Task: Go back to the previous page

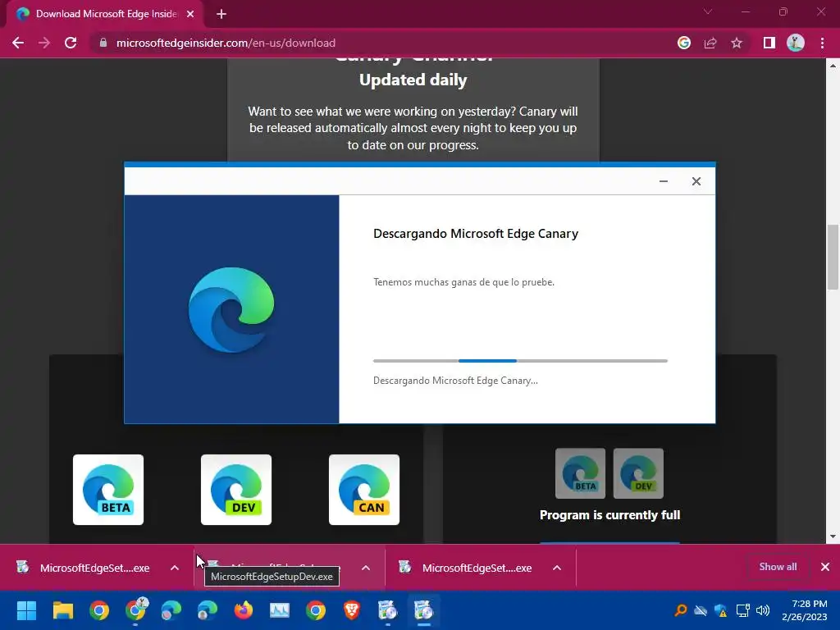Action: coord(18,43)
